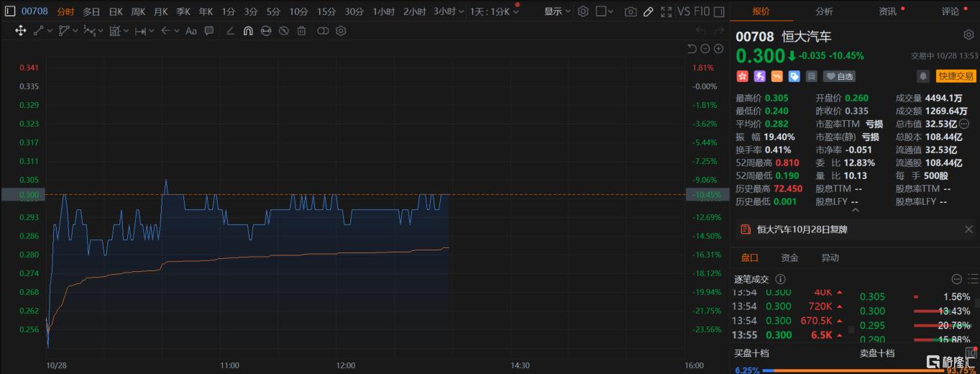Select the price range ruler tool
This screenshot has width=980, height=374.
click(x=140, y=31)
